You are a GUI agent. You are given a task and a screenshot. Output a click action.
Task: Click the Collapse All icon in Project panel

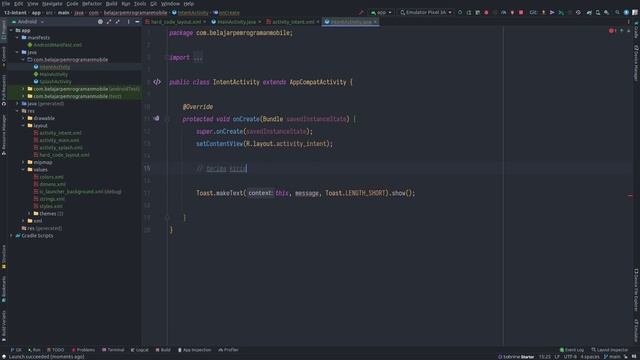[x=118, y=22]
